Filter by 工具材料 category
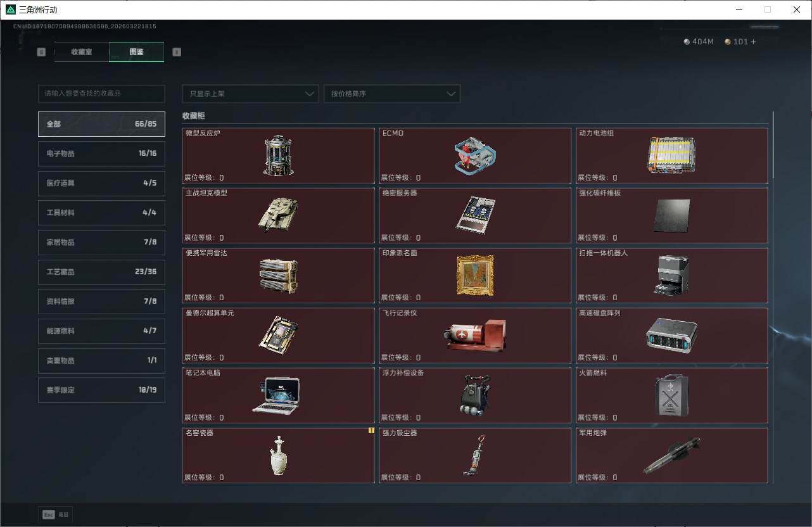This screenshot has width=812, height=527. coord(101,213)
